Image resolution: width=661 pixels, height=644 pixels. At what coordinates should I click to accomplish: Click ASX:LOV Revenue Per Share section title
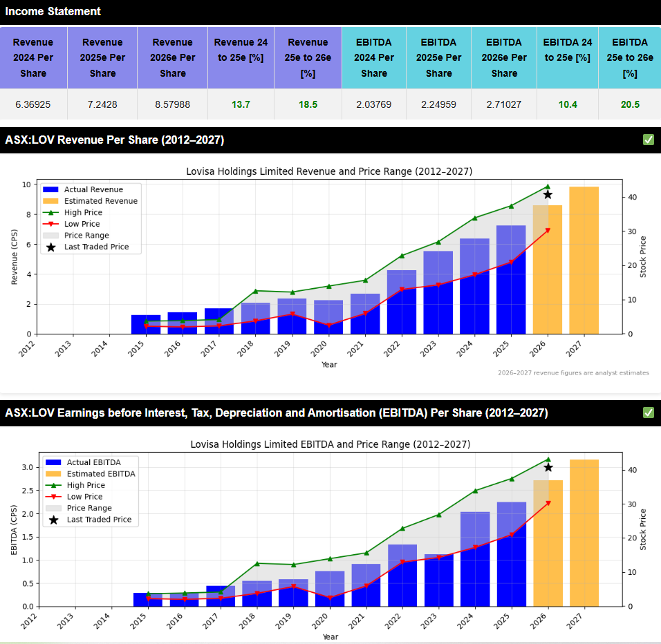[x=115, y=140]
